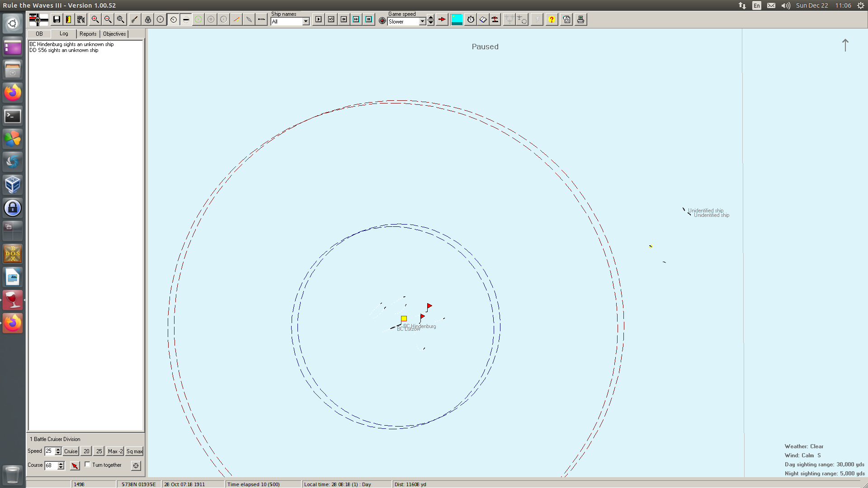Toggle the ship silhouette toolbar button
868x488 pixels.
pyautogui.click(x=186, y=19)
